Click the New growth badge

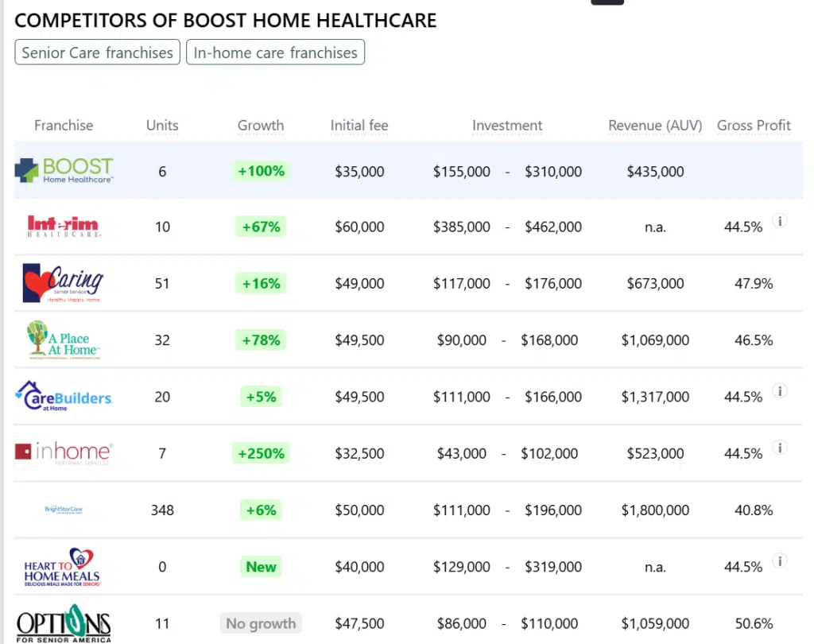pos(261,567)
